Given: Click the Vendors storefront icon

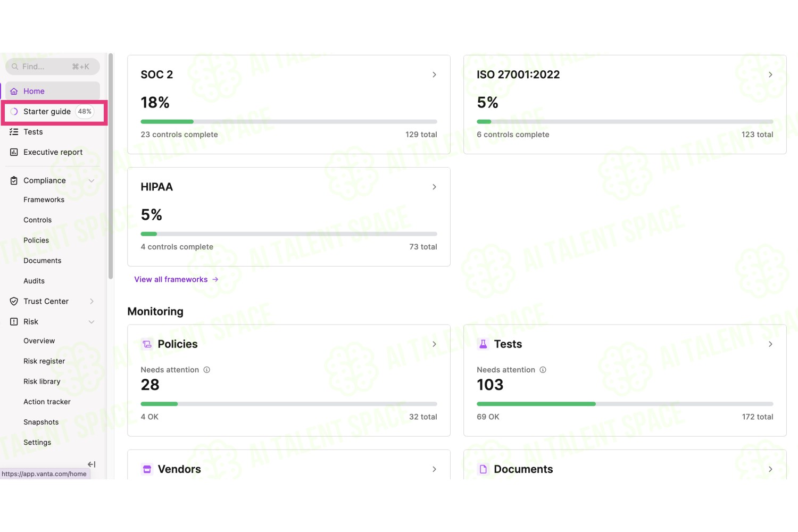Looking at the screenshot, I should [x=147, y=469].
